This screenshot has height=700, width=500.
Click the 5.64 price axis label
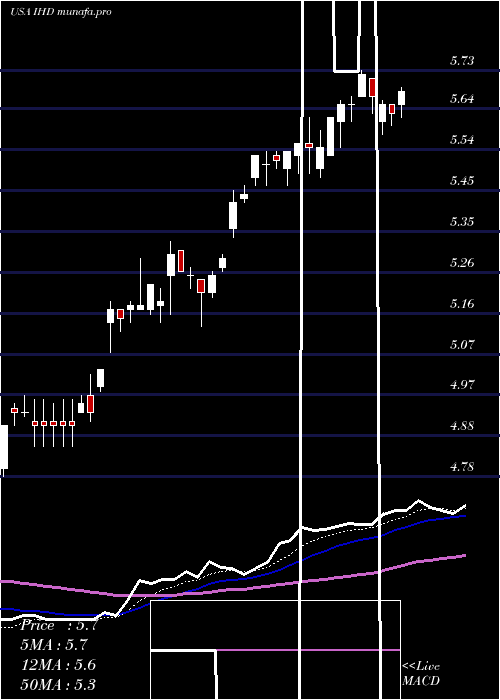click(x=462, y=99)
